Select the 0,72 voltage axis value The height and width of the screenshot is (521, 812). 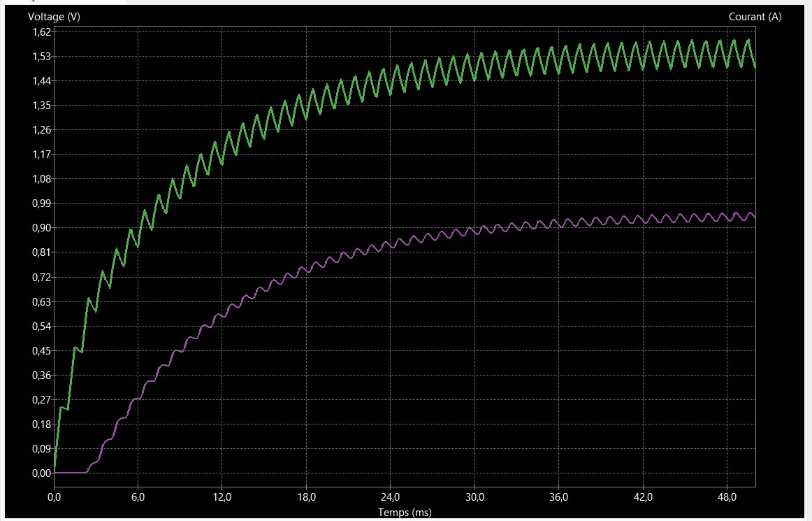click(41, 278)
